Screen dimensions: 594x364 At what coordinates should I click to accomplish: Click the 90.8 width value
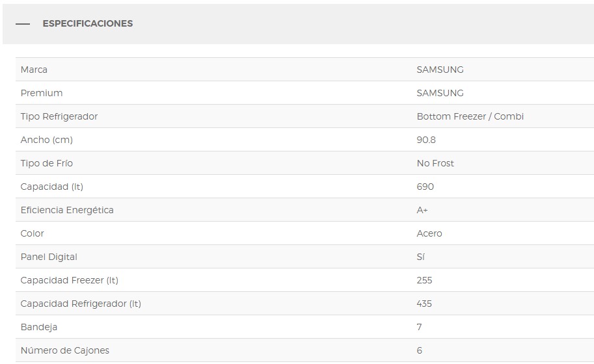(426, 140)
